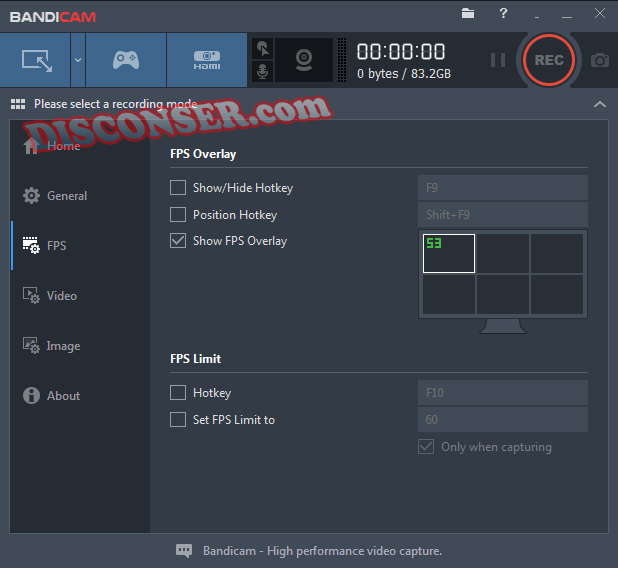This screenshot has width=618, height=568.
Task: Click the Shift+F9 hotkey field
Action: tap(503, 215)
